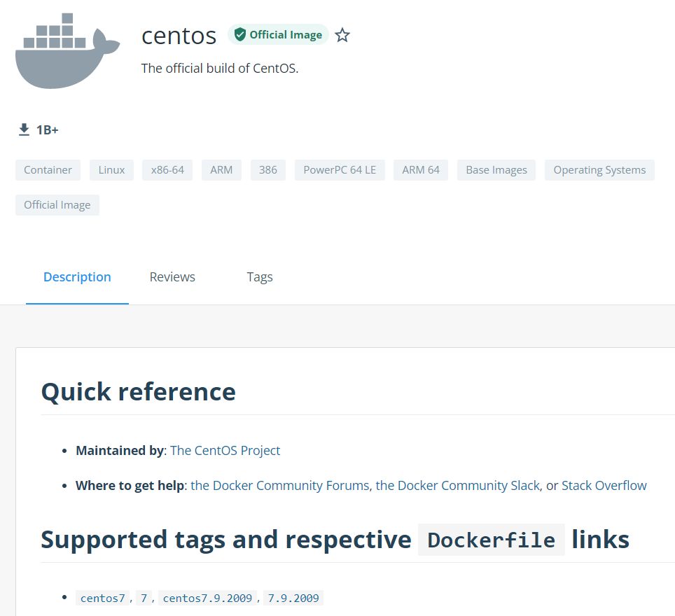Open the centos7 Dockerfile tag link
The width and height of the screenshot is (675, 616).
(x=102, y=598)
